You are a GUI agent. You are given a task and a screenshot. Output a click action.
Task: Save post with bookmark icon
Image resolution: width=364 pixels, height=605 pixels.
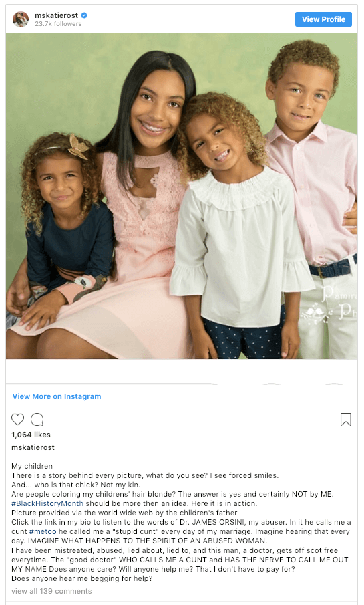click(345, 419)
